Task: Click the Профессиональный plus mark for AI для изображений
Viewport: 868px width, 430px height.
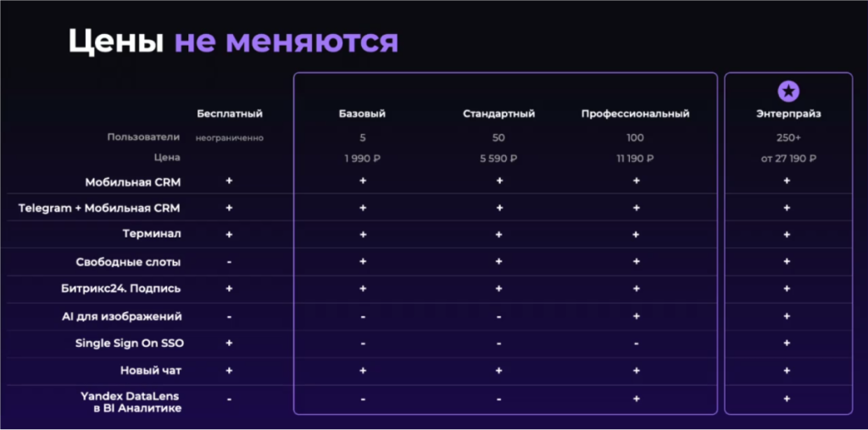Action: (635, 316)
